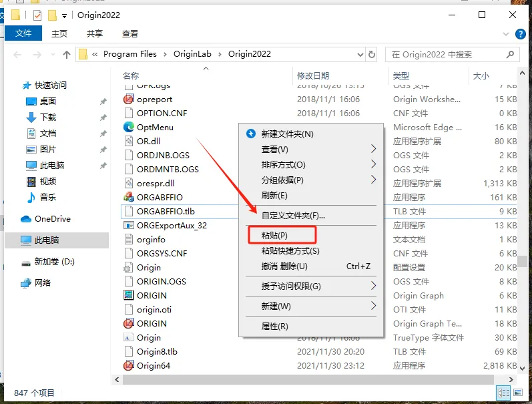The image size is (532, 404).
Task: Expand the 查看(V) submenu
Action: pyautogui.click(x=373, y=149)
